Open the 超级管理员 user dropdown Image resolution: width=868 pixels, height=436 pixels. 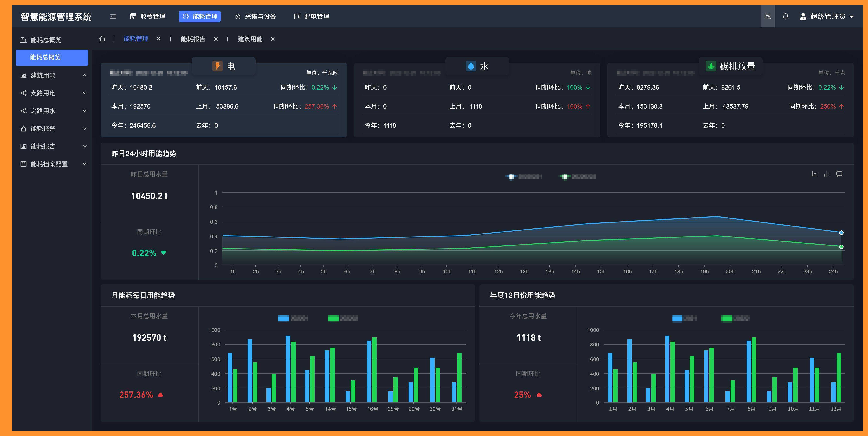coord(827,16)
